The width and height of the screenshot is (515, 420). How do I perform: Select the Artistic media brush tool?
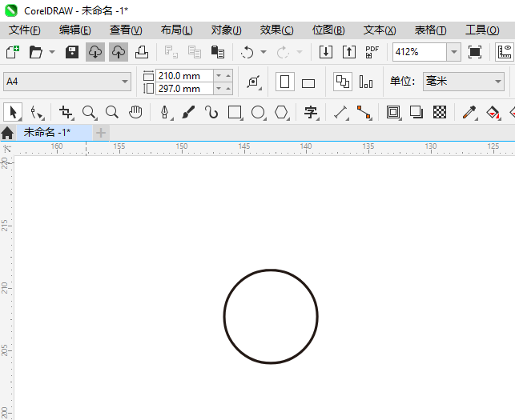[188, 112]
